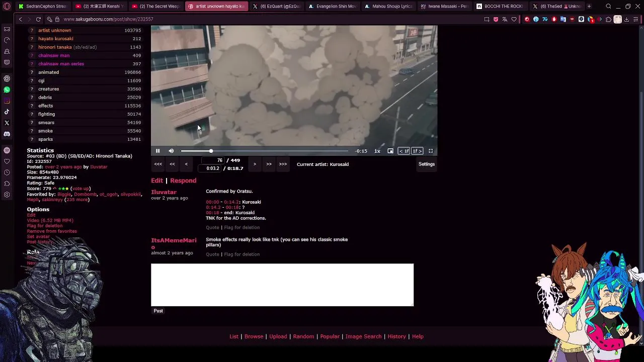Open the effects tag
Screen dimensions: 644x362
[x=45, y=106]
